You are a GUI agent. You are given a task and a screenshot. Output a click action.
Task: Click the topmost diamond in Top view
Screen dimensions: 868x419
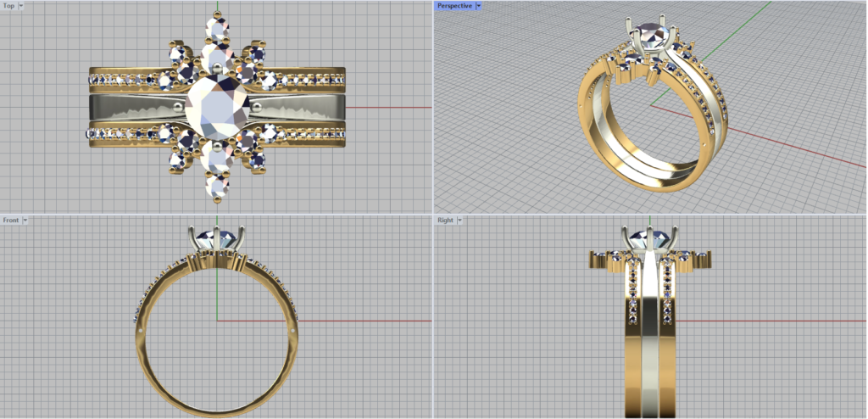tap(218, 30)
